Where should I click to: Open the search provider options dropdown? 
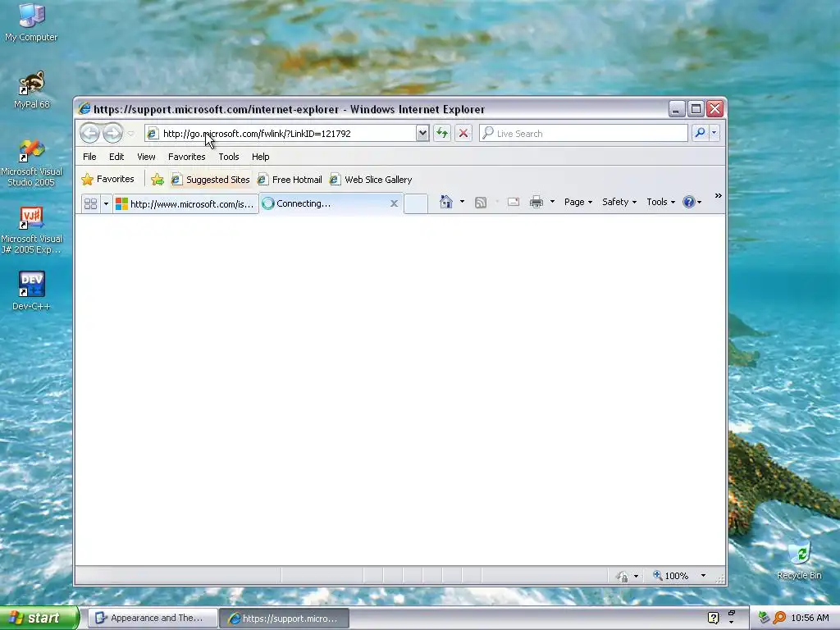[x=714, y=133]
